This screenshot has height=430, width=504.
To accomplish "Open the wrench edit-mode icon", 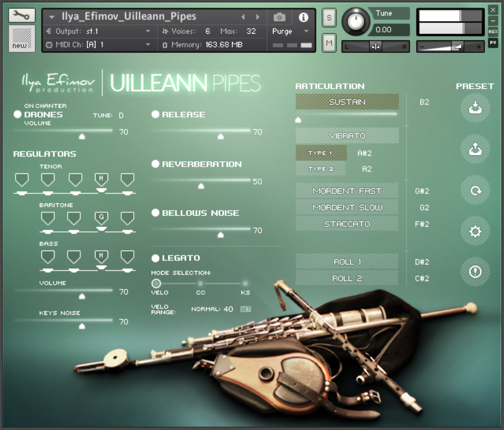I will click(x=22, y=15).
